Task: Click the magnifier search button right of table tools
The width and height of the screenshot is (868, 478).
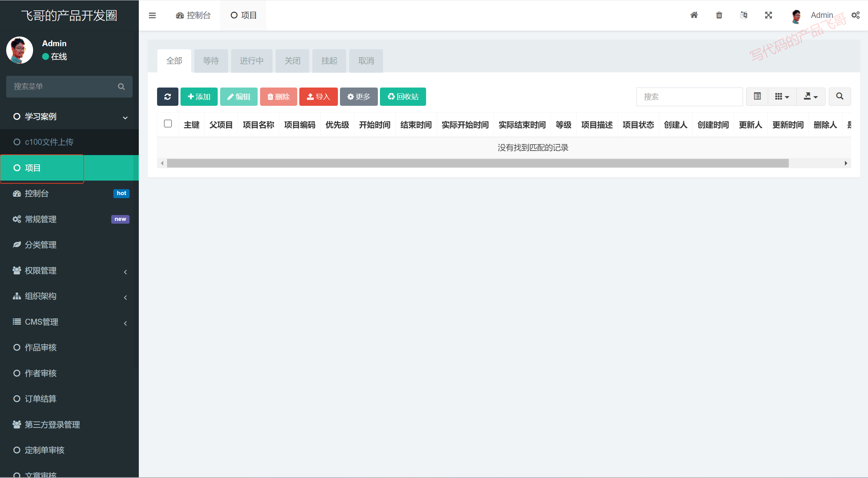Action: pyautogui.click(x=840, y=96)
